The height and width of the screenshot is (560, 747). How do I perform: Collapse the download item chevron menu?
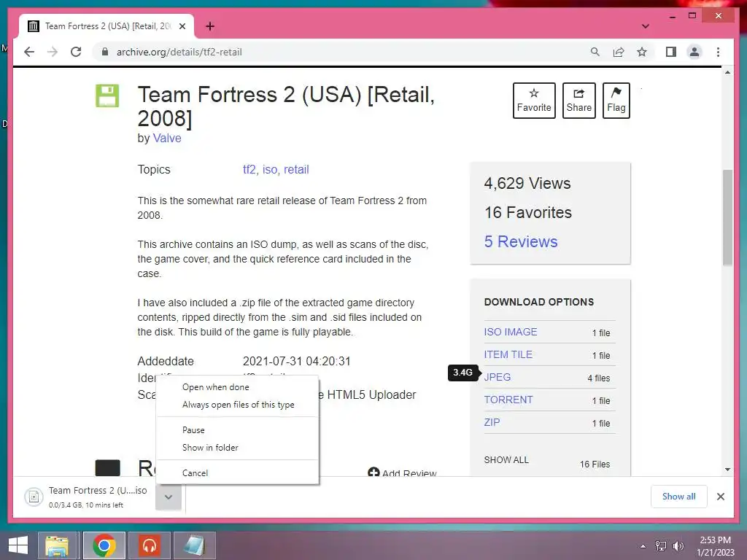pyautogui.click(x=169, y=497)
